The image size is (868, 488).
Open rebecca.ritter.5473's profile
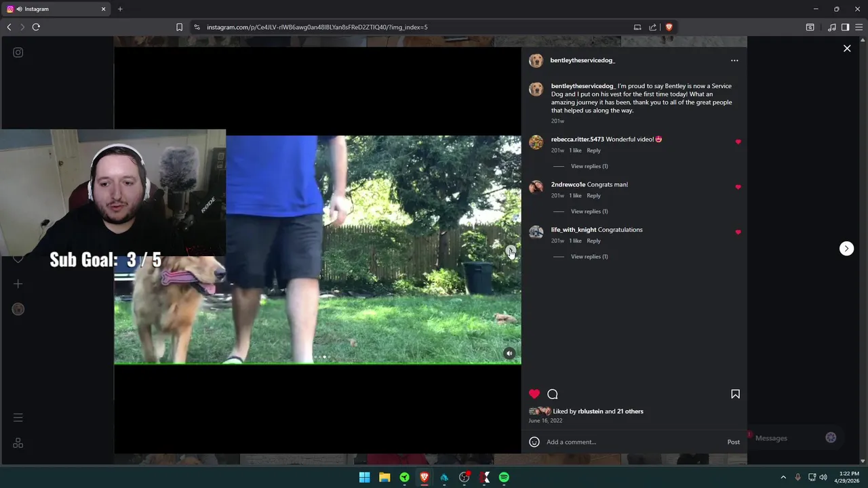click(577, 140)
